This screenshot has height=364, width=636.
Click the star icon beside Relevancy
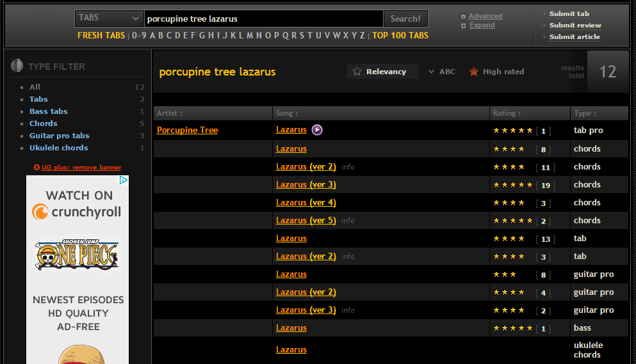pyautogui.click(x=357, y=72)
